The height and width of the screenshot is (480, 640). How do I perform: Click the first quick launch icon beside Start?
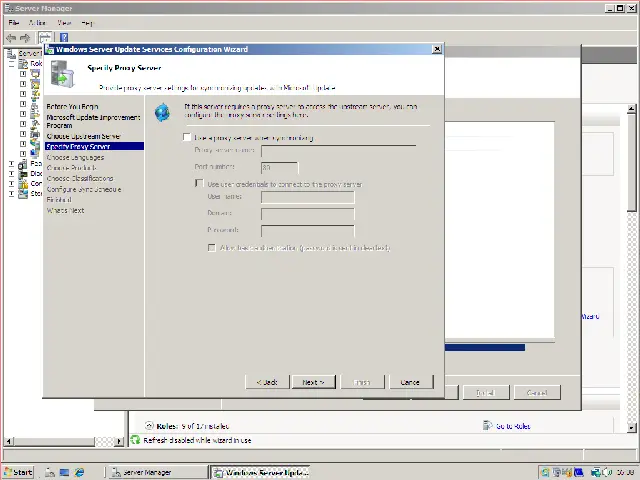coord(49,472)
